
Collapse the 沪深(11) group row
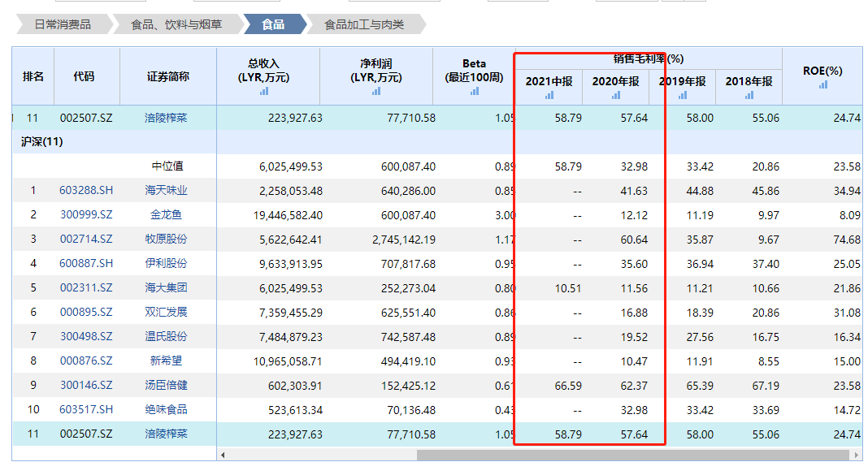point(42,142)
